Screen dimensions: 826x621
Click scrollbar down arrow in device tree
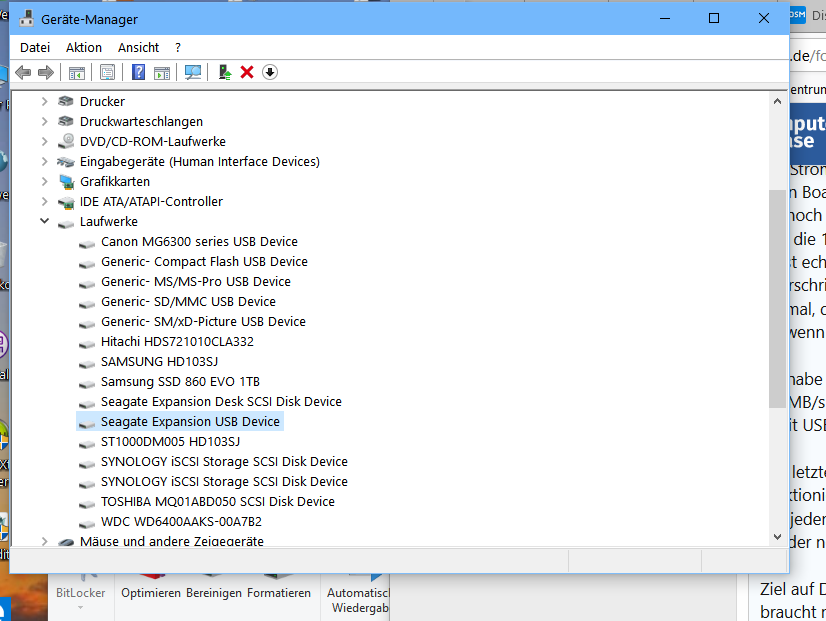coord(778,537)
